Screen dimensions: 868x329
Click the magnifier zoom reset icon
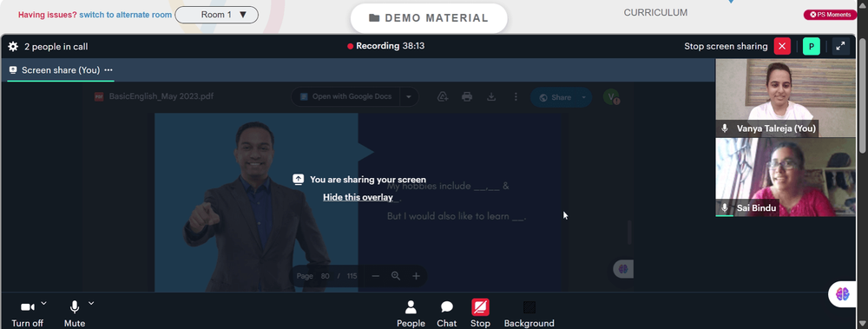[396, 276]
